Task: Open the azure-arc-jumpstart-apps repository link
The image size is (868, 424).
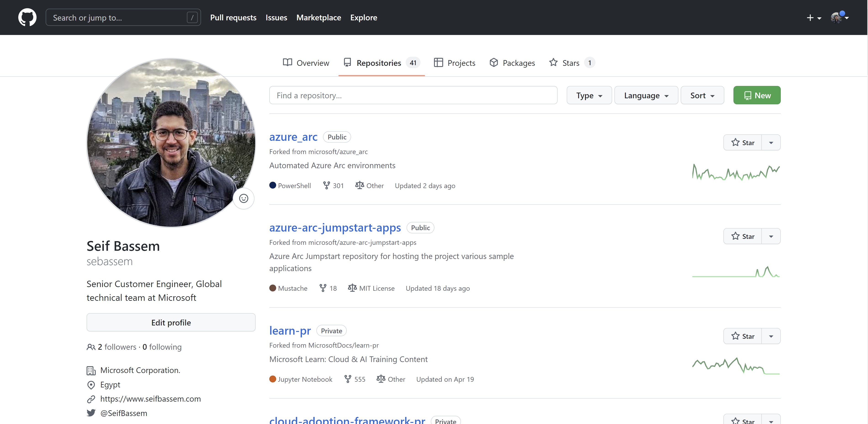Action: point(335,228)
